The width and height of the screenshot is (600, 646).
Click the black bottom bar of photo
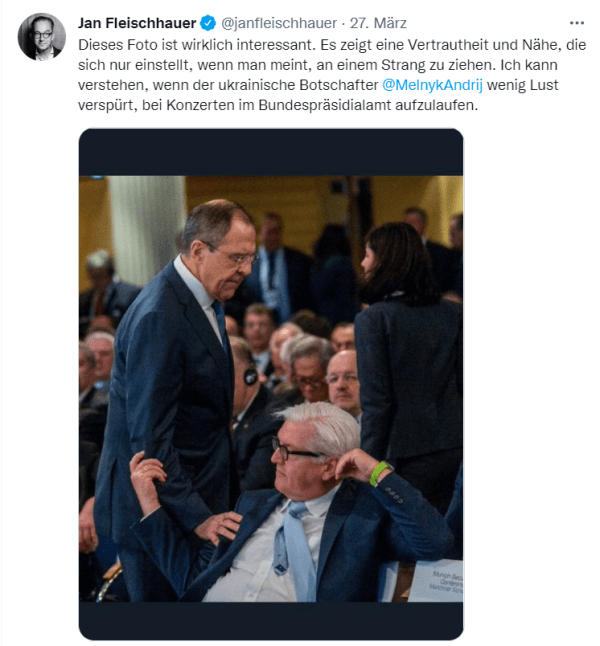pyautogui.click(x=271, y=620)
